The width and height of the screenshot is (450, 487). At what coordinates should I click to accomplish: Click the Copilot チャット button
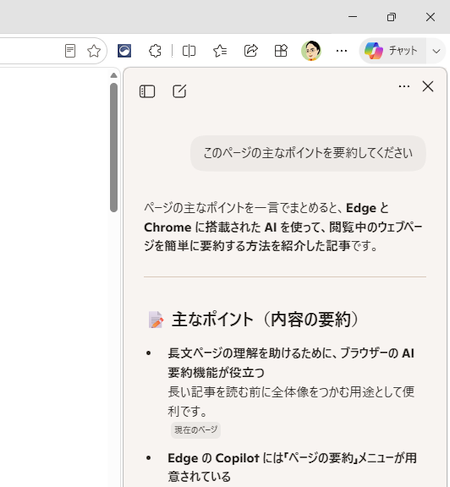tap(392, 51)
